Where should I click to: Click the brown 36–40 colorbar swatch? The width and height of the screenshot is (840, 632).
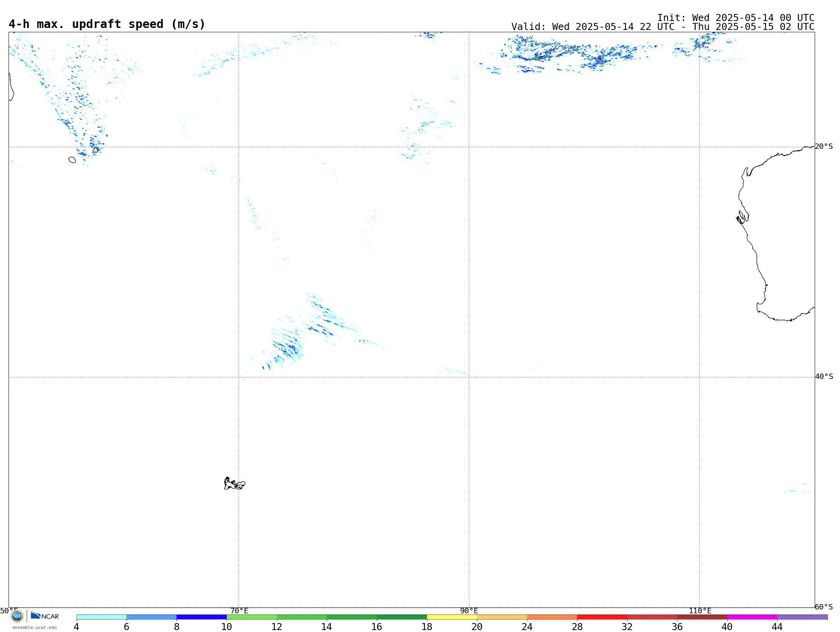tap(702, 617)
